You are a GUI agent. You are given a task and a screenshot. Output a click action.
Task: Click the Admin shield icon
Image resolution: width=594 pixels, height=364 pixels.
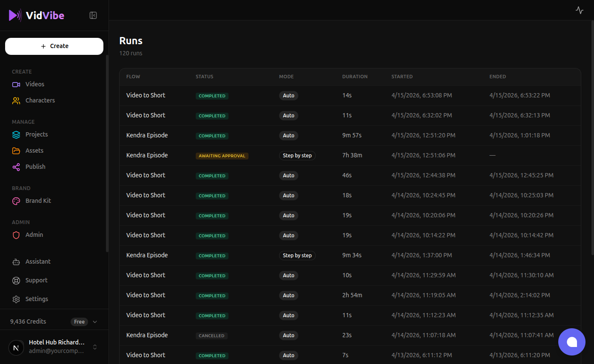pos(16,235)
